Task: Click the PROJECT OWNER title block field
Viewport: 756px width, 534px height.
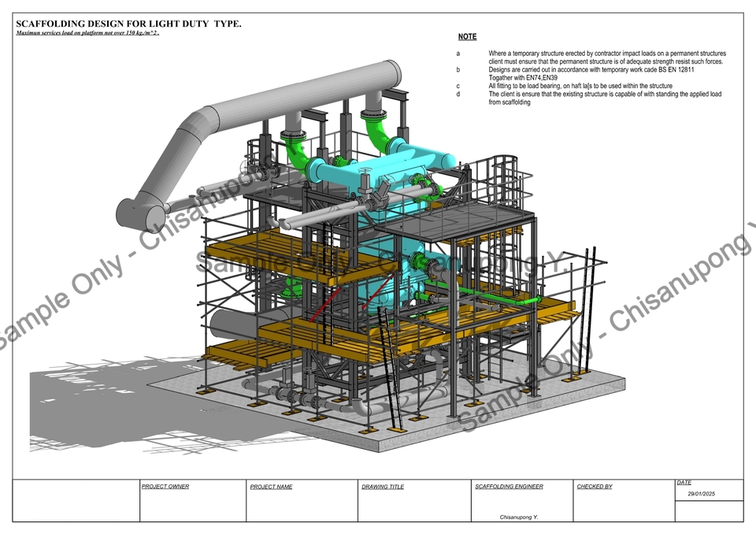Action: pyautogui.click(x=165, y=487)
